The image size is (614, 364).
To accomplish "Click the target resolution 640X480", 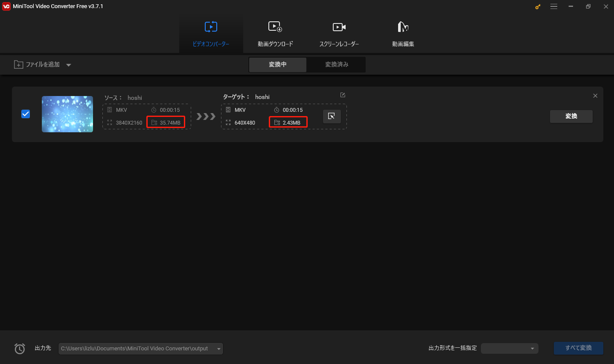I will coord(245,123).
